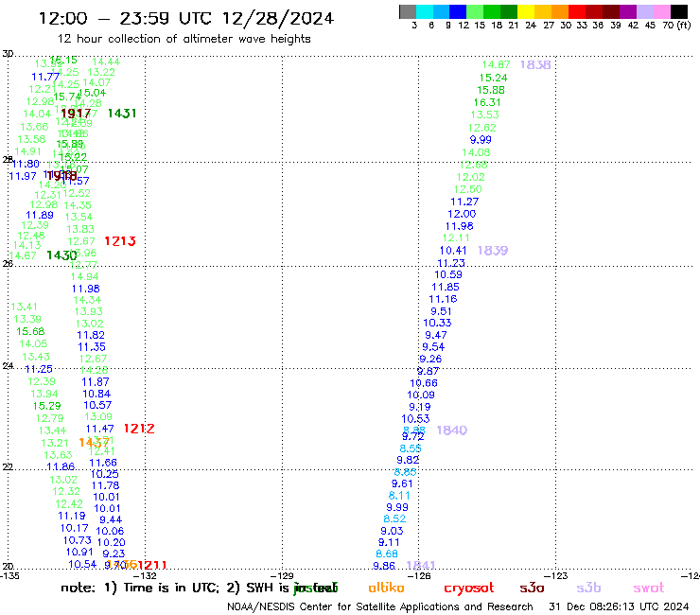This screenshot has height=615, width=700.
Task: Click the 1838 pass time label
Action: pyautogui.click(x=535, y=64)
